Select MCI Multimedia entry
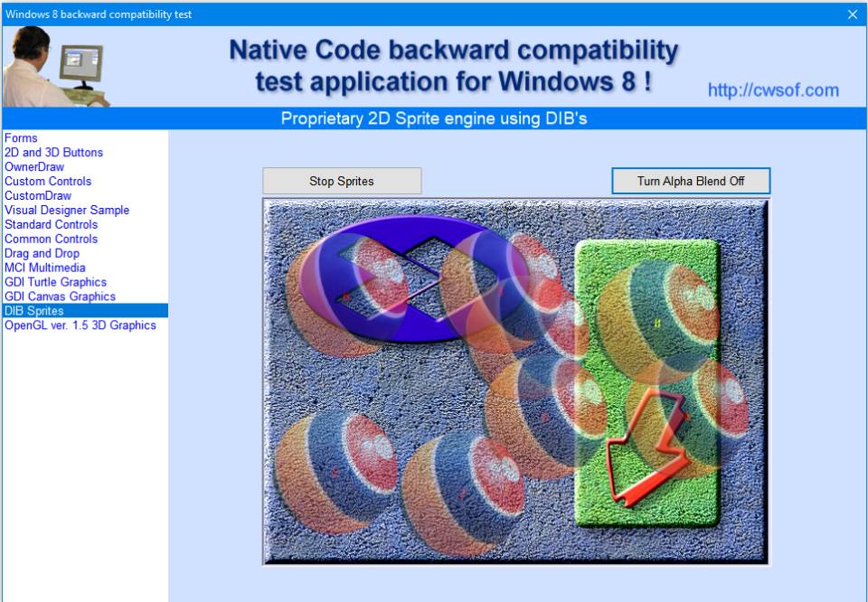 coord(45,268)
